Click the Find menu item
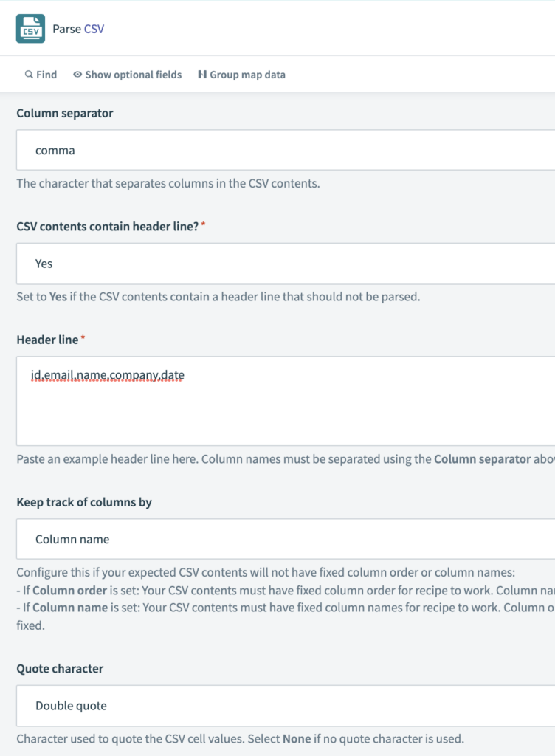Image resolution: width=555 pixels, height=756 pixels. tap(40, 75)
